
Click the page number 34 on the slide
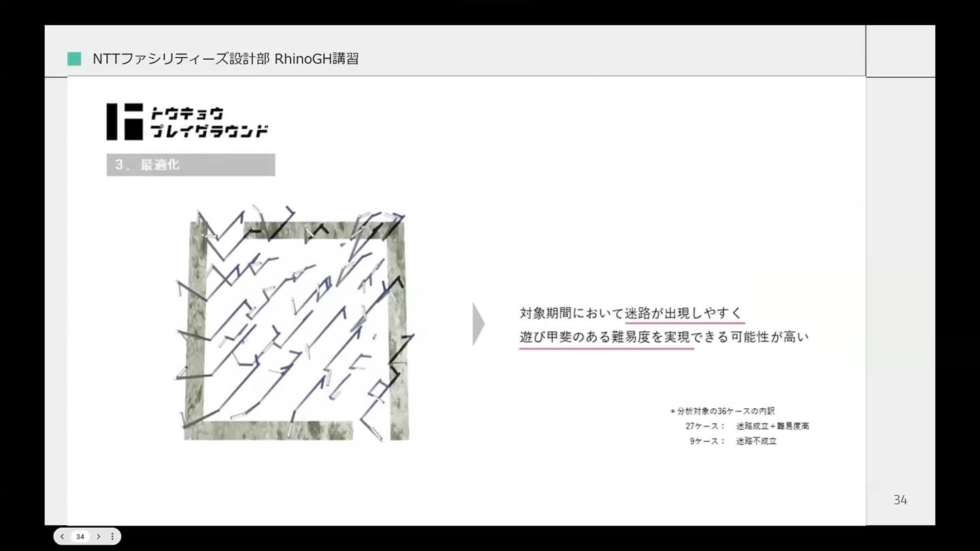[x=900, y=500]
